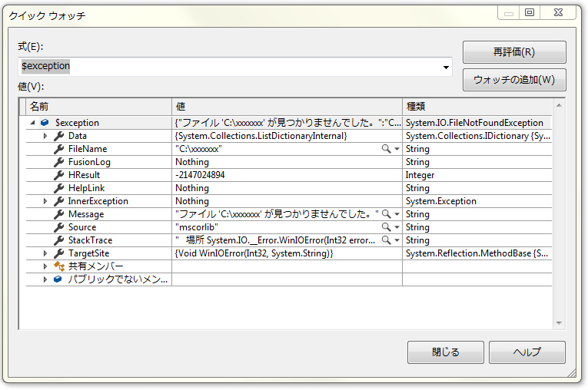Open the magnifier visualizer for FileName value
The image size is (588, 390).
[x=386, y=149]
